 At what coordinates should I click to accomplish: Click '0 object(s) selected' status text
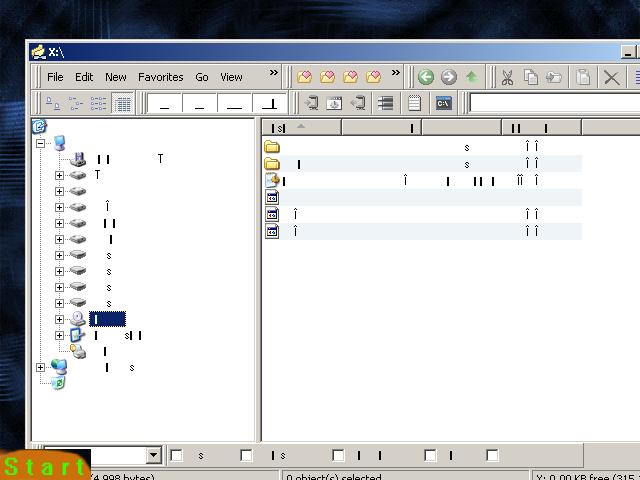[x=334, y=476]
